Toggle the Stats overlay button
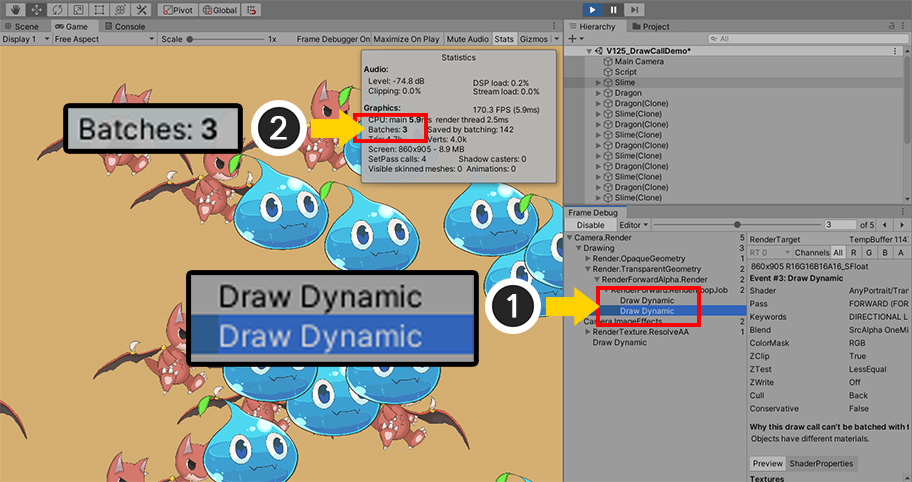Image resolution: width=912 pixels, height=482 pixels. [x=504, y=39]
